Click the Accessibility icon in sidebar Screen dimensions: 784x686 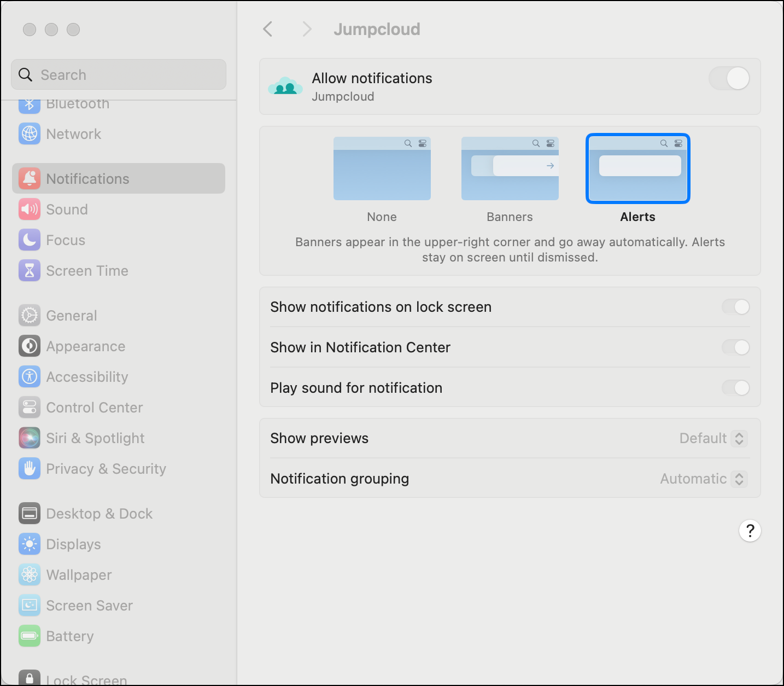30,377
